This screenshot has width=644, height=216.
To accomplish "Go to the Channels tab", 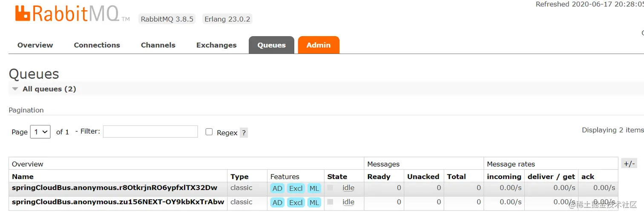I will click(x=158, y=45).
